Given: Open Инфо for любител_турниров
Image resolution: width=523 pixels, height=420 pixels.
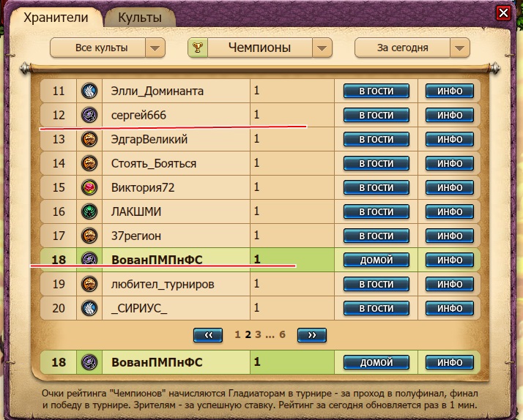Looking at the screenshot, I should 450,284.
